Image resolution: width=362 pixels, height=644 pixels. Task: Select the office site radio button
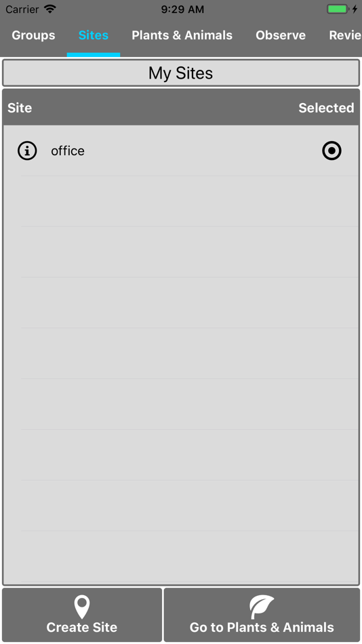tap(331, 150)
